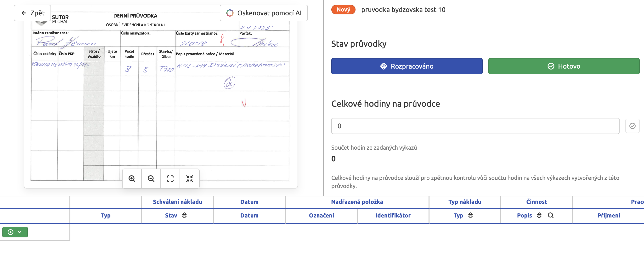Confirm the total hours value
The image size is (644, 270).
pyautogui.click(x=632, y=126)
